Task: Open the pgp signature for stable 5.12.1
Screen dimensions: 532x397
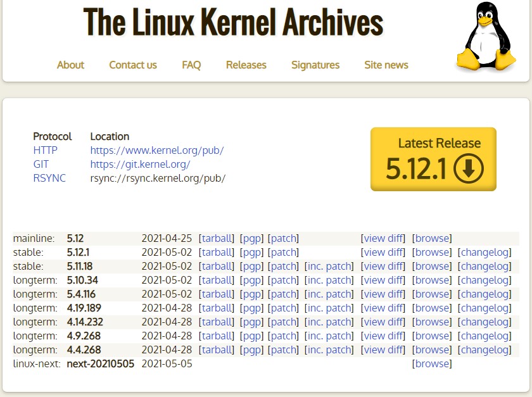Action: [x=251, y=252]
